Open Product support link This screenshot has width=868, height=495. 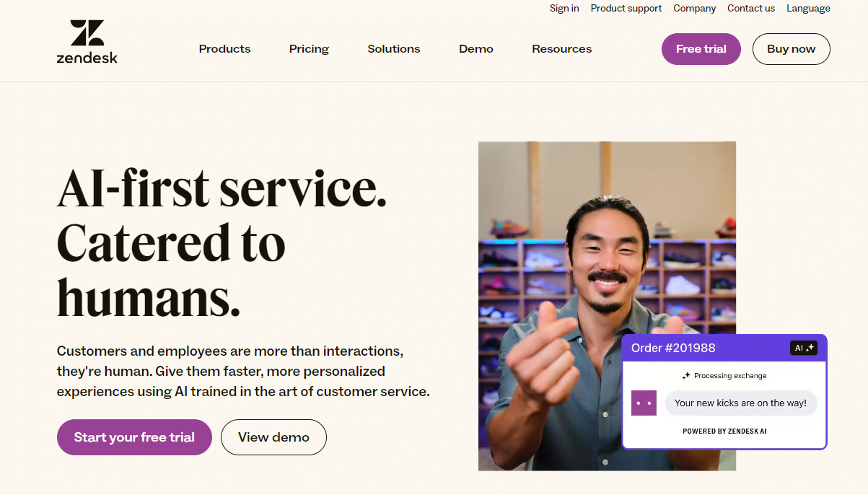pyautogui.click(x=626, y=9)
